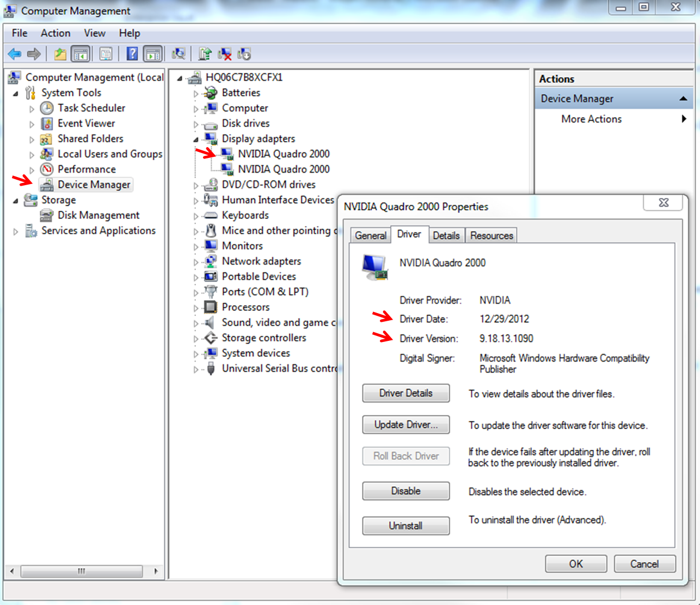Viewport: 700px width, 605px height.
Task: Collapse the Display adapters category
Action: tap(196, 140)
